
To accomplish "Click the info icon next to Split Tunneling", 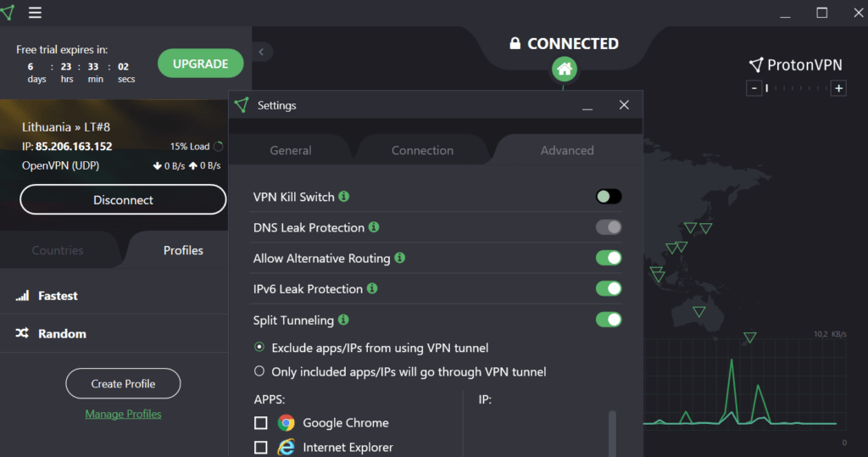I will [x=343, y=320].
